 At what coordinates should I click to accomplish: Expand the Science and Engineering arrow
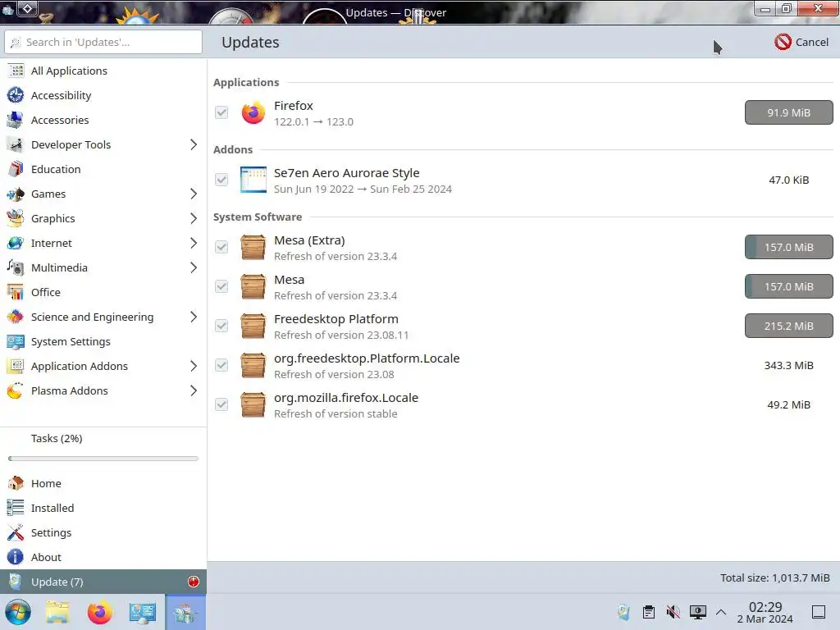click(194, 317)
